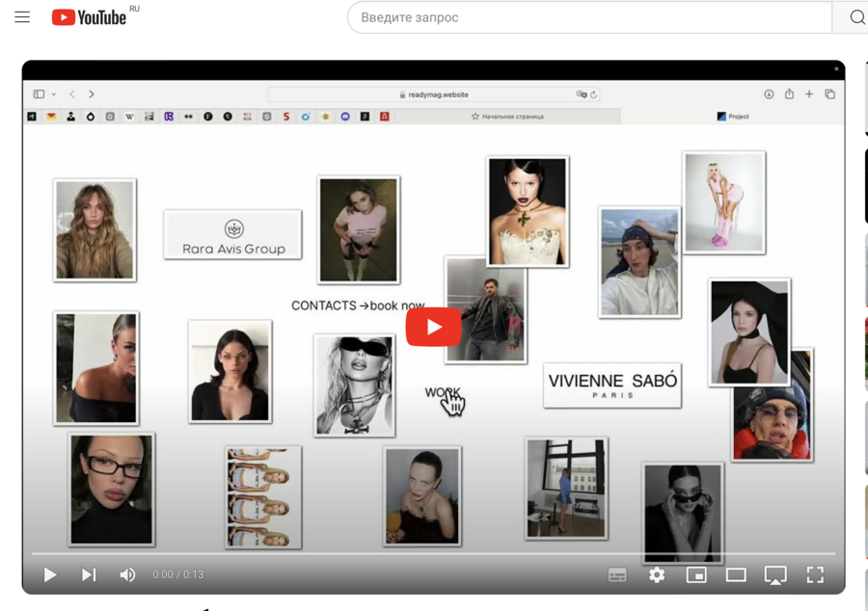
Task: Click the Rara Avis Group logo in video
Action: point(232,235)
